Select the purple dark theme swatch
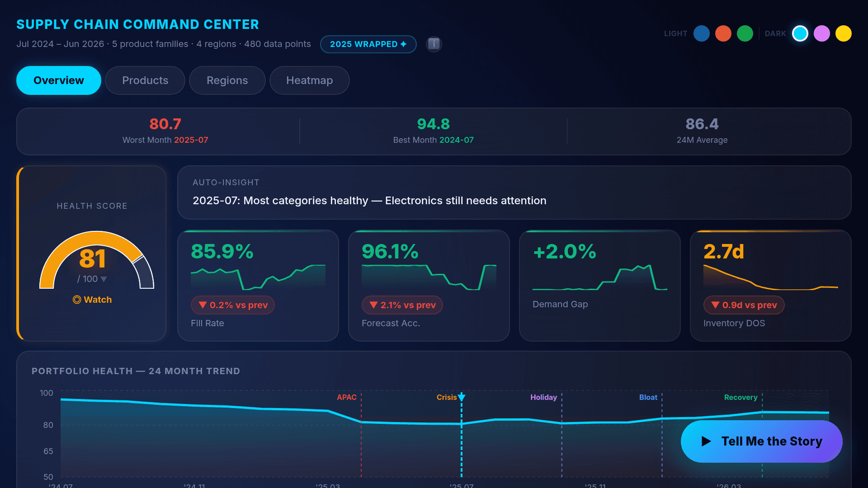Viewport: 868px width, 488px height. [822, 33]
